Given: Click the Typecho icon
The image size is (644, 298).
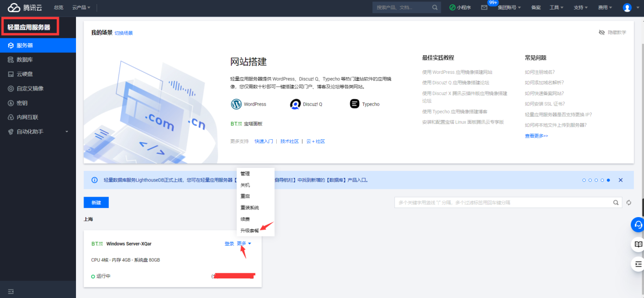Looking at the screenshot, I should (x=354, y=104).
